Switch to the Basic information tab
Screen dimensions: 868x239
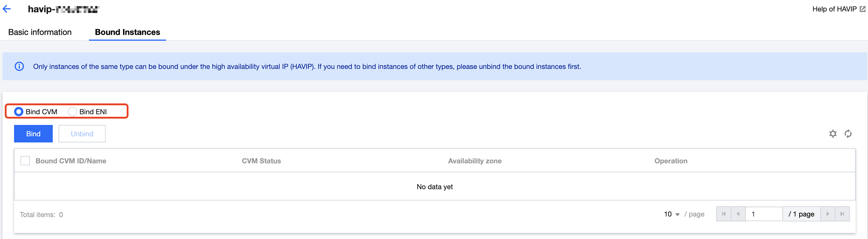point(40,32)
